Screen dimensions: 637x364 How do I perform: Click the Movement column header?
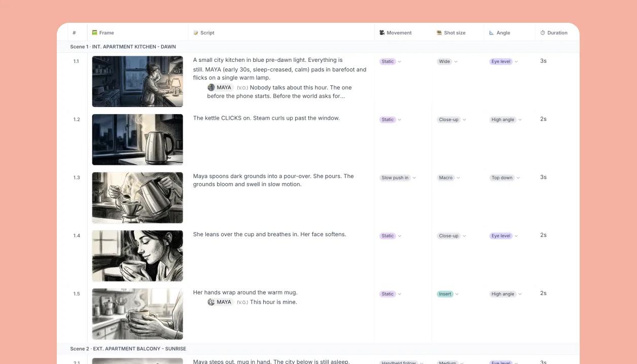403,32
